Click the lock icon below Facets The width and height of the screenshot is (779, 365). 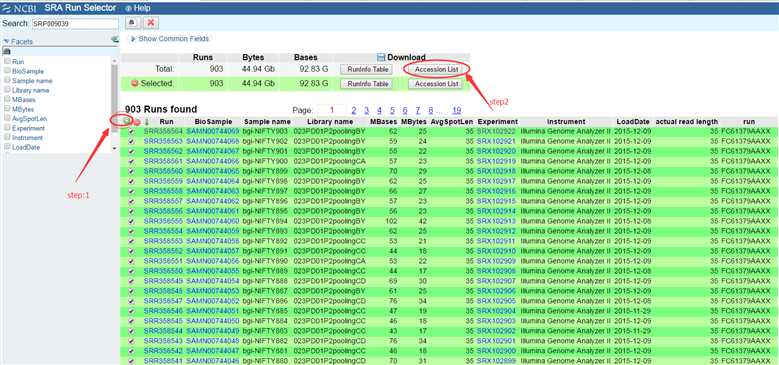pos(7,51)
